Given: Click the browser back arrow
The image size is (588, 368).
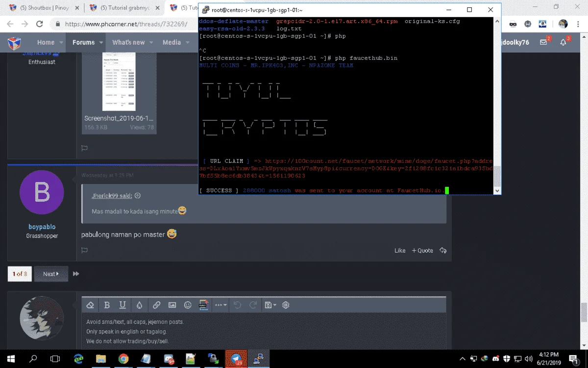Looking at the screenshot, I should click(x=9, y=24).
